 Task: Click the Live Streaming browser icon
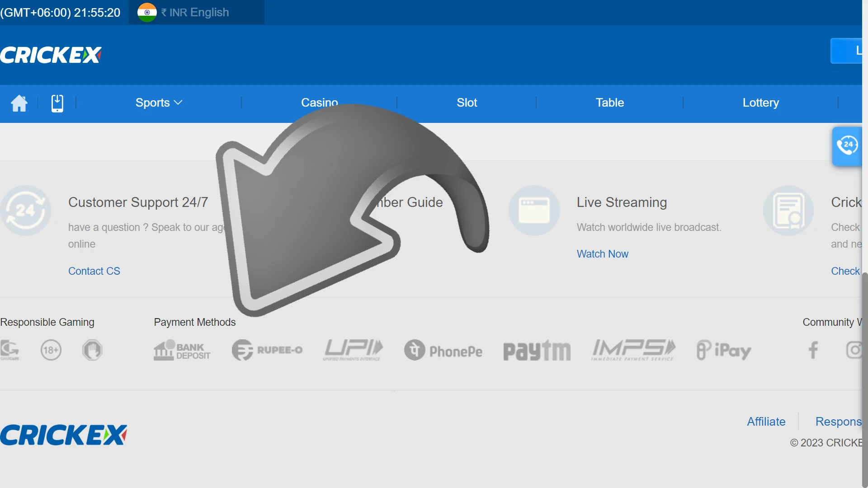(534, 211)
